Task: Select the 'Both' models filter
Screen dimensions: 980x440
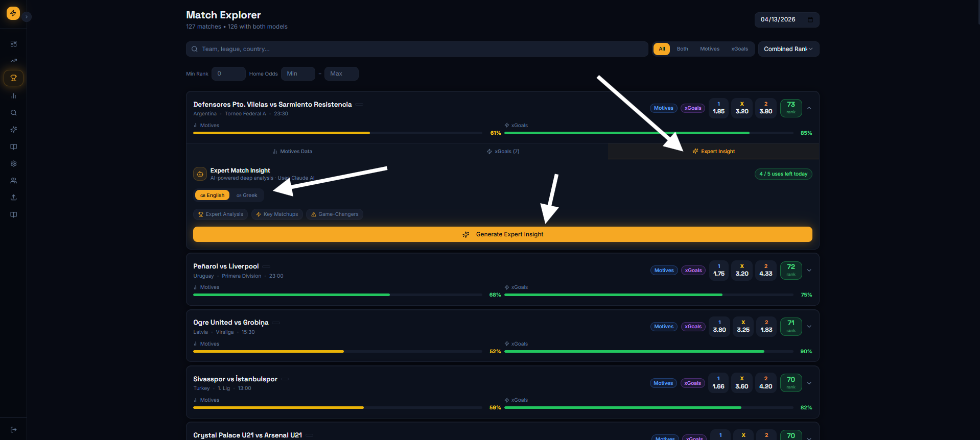Action: 682,49
